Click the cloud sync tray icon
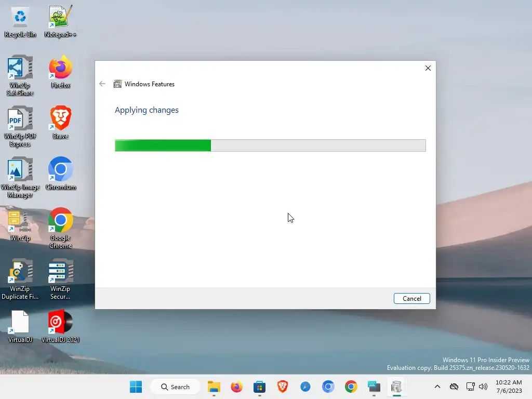 [454, 387]
